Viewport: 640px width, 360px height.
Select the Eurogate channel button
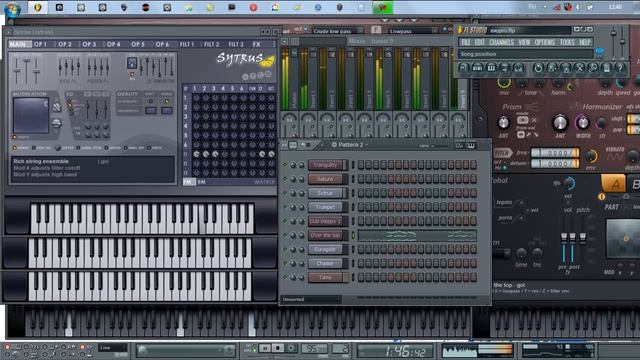pos(326,249)
